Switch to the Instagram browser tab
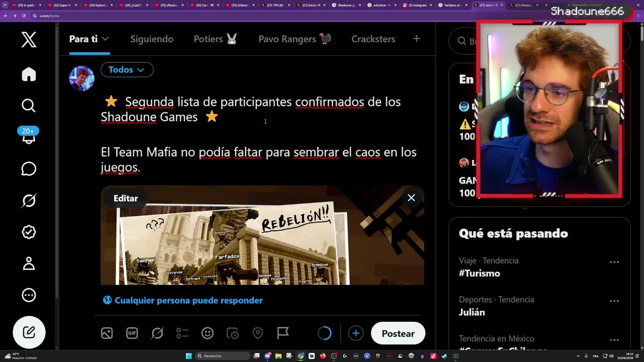The height and width of the screenshot is (362, 644). point(417,5)
